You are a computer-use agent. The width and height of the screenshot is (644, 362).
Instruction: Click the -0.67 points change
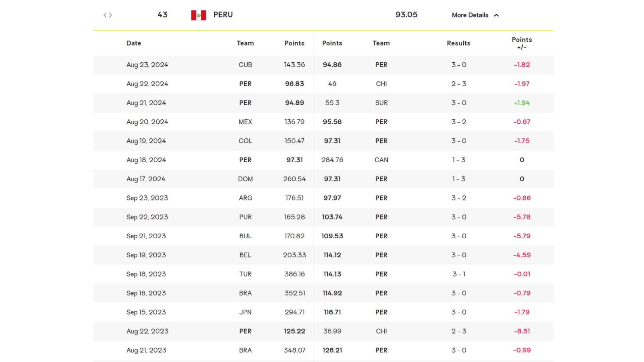click(522, 122)
